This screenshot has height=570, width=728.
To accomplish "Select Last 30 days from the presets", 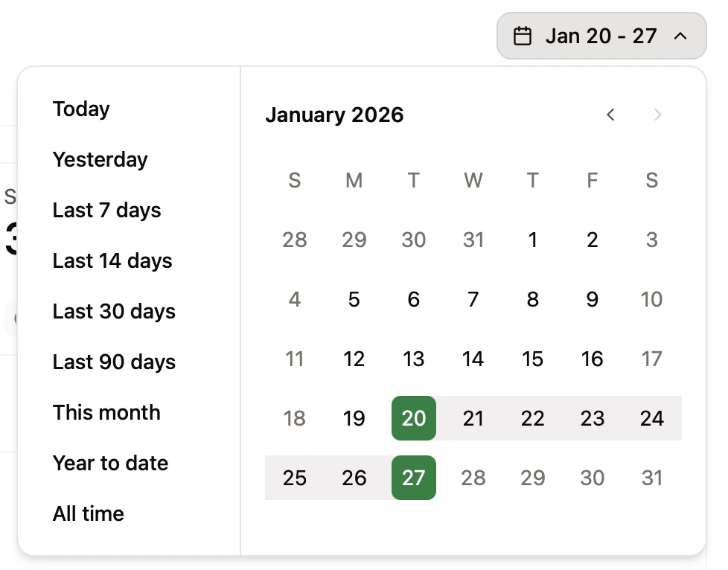I will tap(114, 311).
